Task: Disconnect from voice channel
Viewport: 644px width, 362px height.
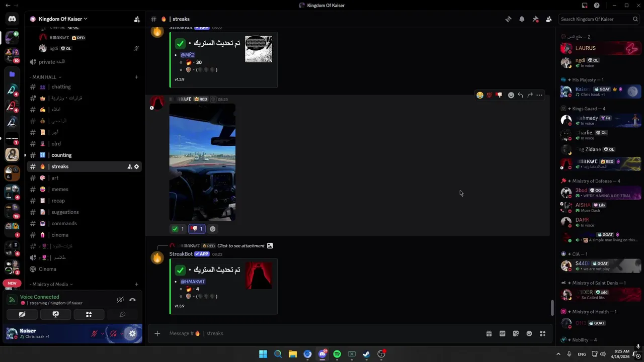Action: [x=132, y=300]
